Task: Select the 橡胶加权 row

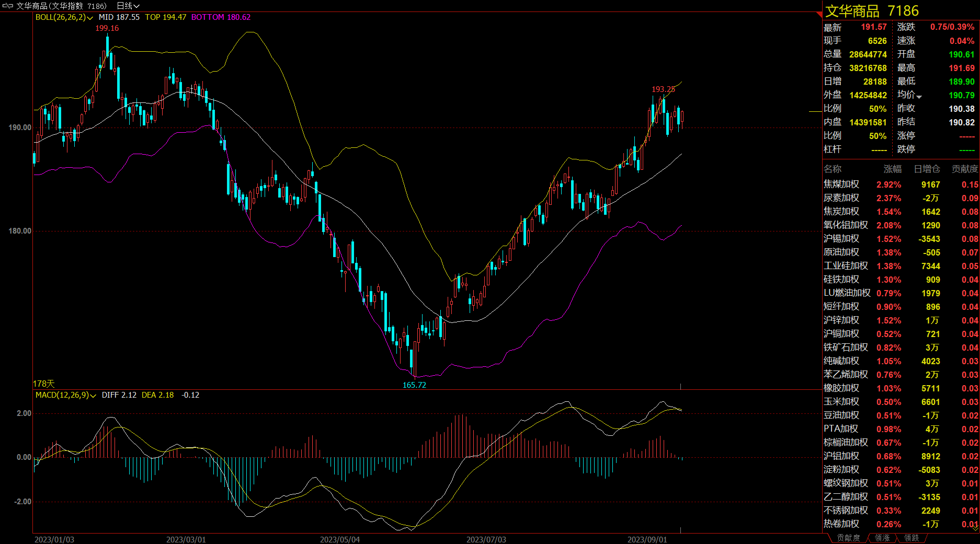Action: pyautogui.click(x=901, y=388)
